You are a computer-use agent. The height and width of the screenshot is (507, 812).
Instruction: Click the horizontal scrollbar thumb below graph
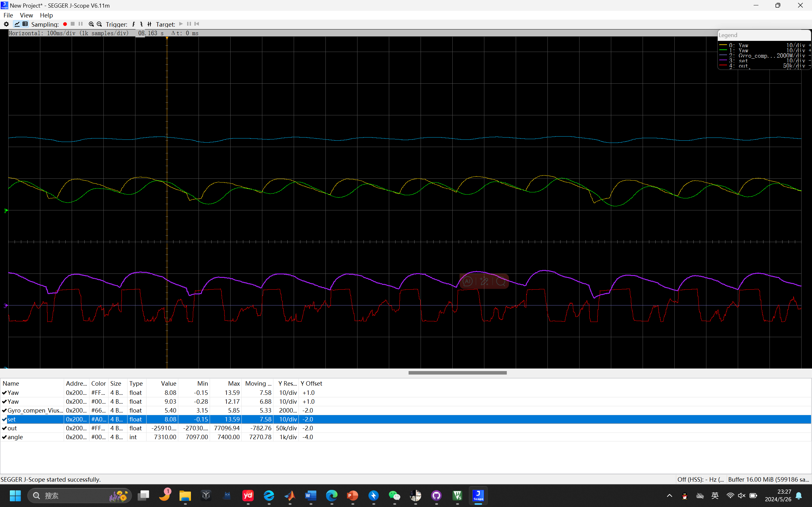click(457, 373)
